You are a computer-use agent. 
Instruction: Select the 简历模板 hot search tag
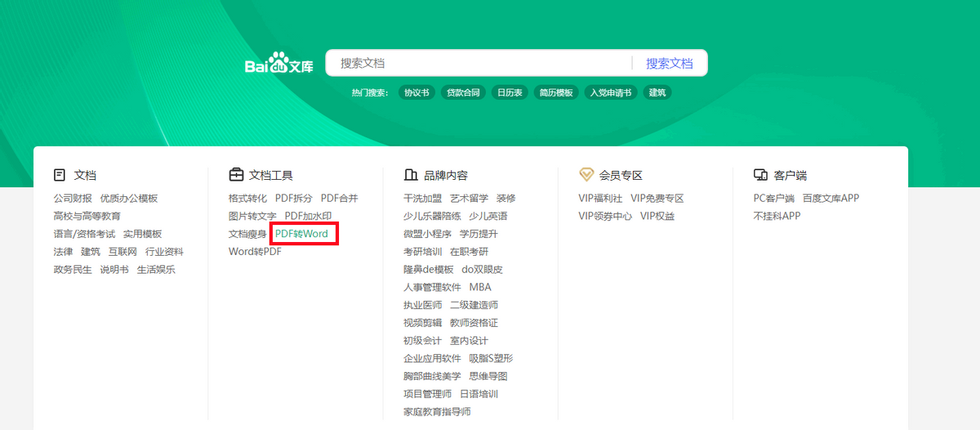pyautogui.click(x=556, y=92)
